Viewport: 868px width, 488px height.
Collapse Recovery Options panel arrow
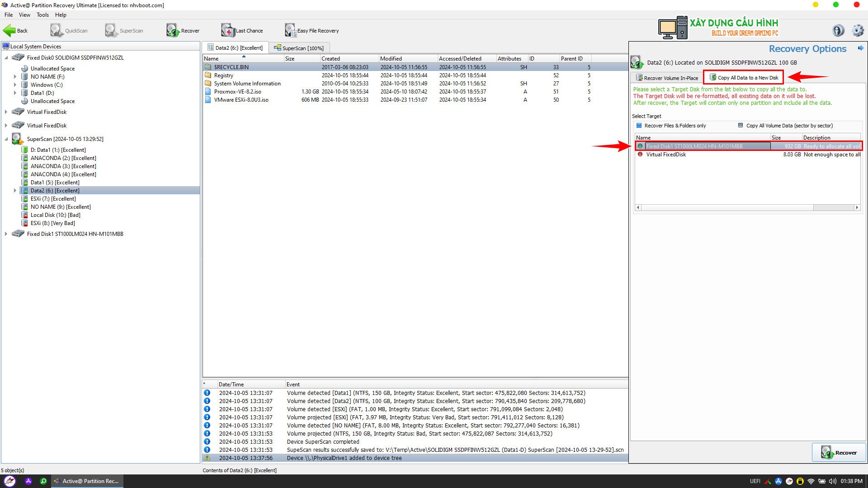(x=860, y=48)
